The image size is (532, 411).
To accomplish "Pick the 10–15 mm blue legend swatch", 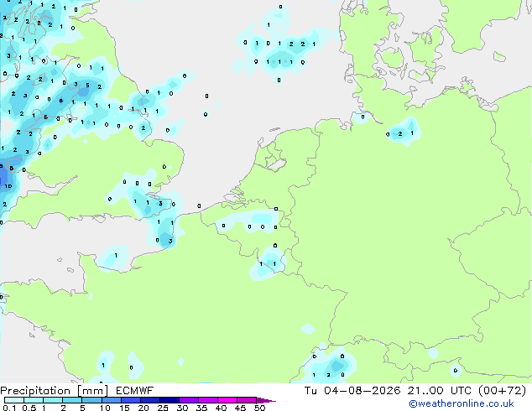I will tap(112, 400).
